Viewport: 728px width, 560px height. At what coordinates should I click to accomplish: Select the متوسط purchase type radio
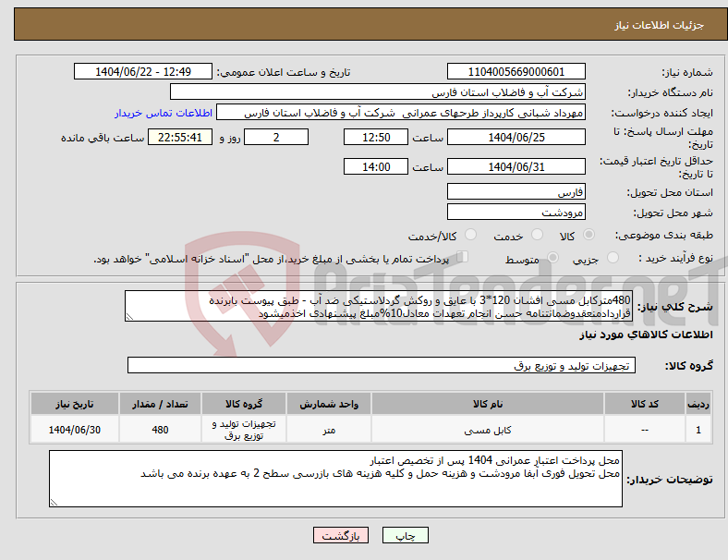[552, 257]
